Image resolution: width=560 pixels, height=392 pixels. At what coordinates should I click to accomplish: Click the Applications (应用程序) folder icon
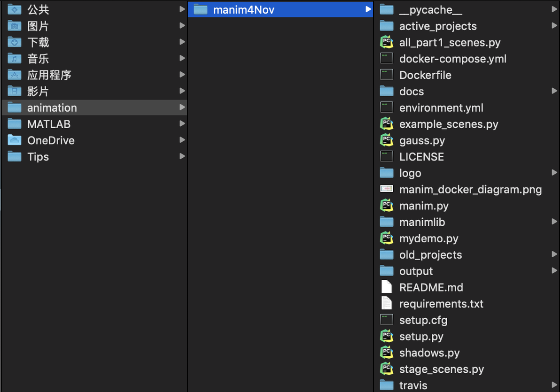click(15, 75)
